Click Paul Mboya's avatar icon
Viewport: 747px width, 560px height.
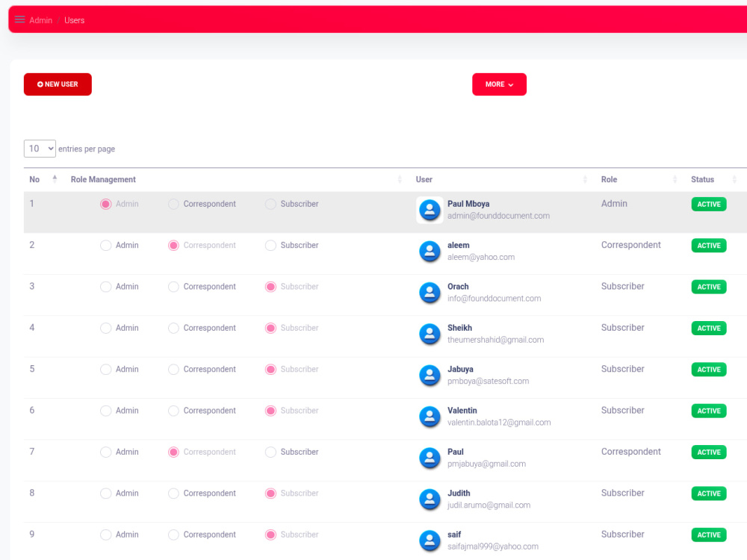point(430,210)
